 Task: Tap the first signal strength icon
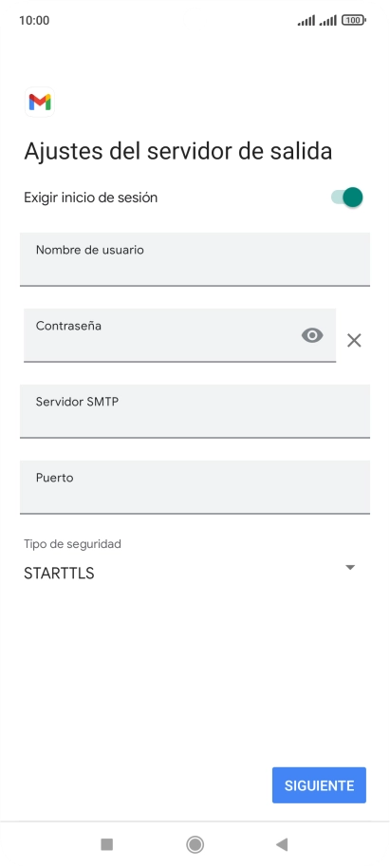tap(306, 21)
